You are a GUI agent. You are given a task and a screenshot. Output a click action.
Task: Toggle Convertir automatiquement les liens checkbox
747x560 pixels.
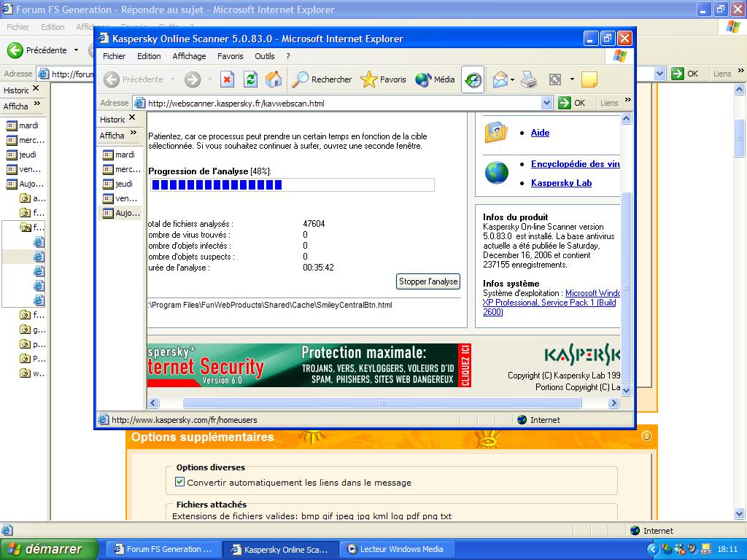point(179,481)
